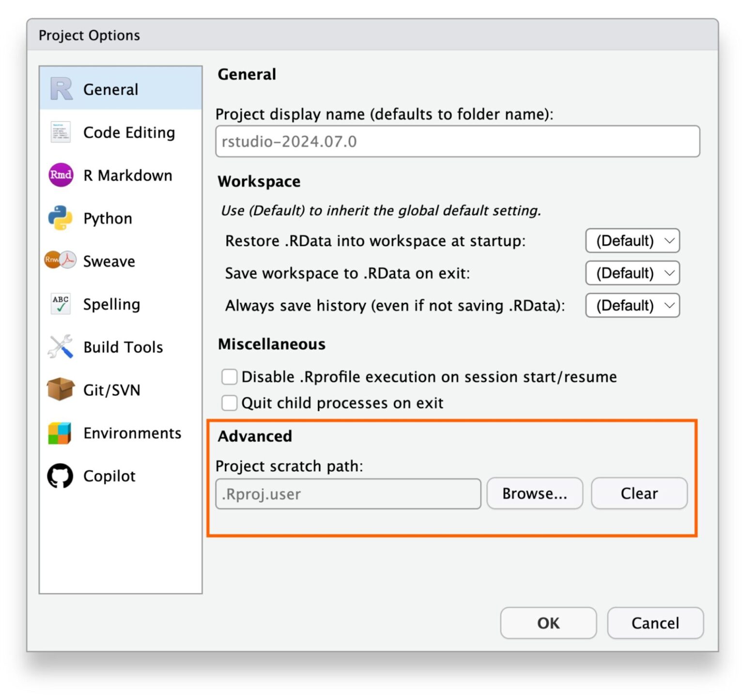
Task: Clear the project scratch path
Action: click(x=638, y=493)
